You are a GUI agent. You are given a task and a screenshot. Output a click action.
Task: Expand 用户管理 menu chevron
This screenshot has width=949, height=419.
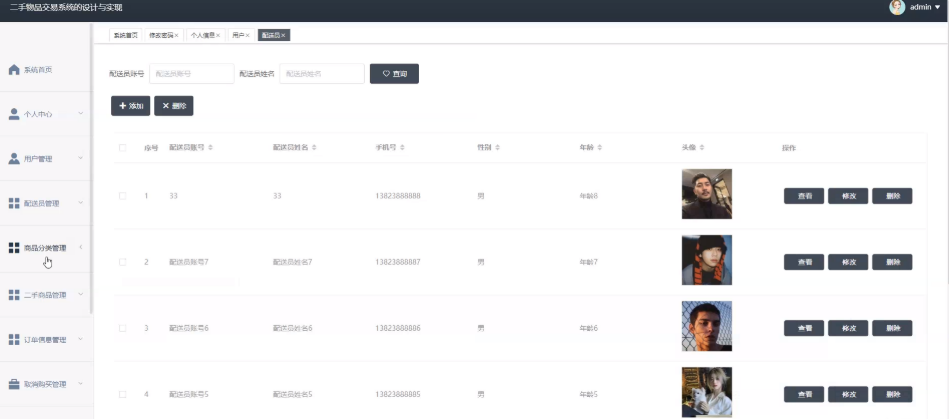coord(80,158)
